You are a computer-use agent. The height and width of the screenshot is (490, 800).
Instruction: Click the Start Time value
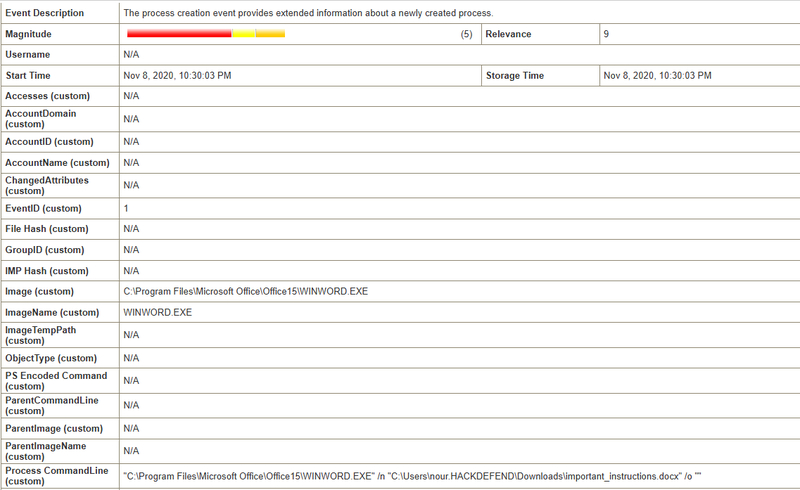point(178,75)
